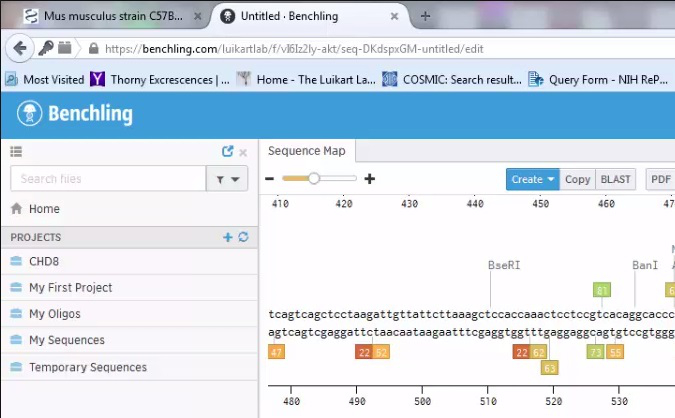
Task: Close the file sidebar panel
Action: click(243, 152)
